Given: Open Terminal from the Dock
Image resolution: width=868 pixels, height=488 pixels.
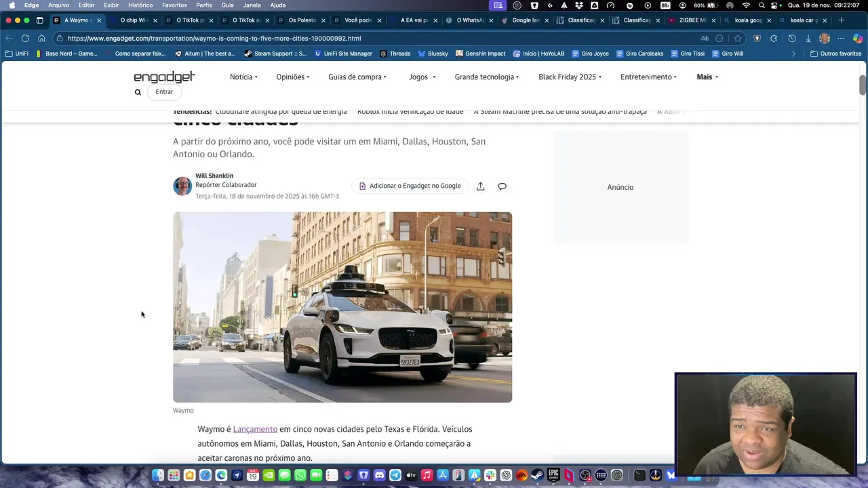Looking at the screenshot, I should [639, 475].
